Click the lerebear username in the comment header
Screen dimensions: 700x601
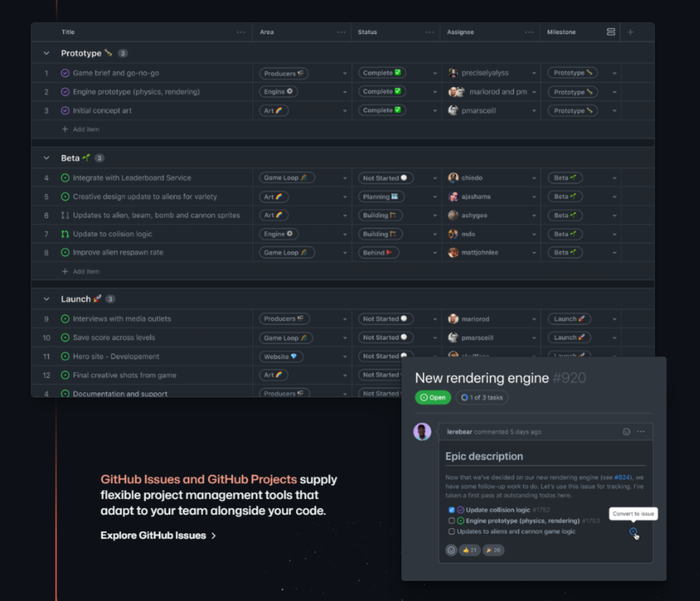(x=460, y=432)
